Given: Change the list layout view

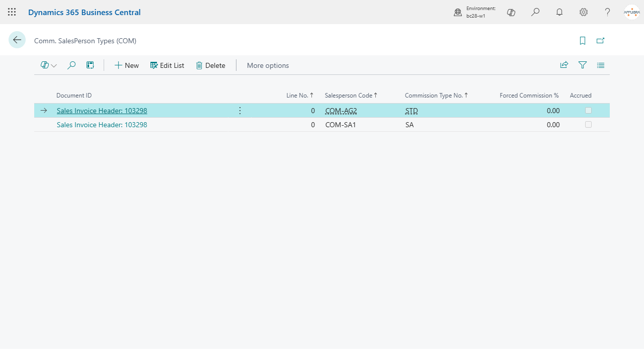Looking at the screenshot, I should coord(601,65).
